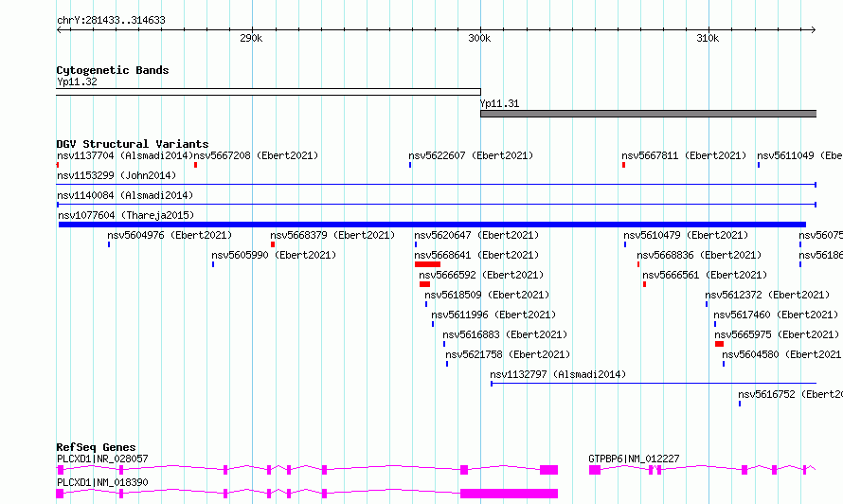The width and height of the screenshot is (843, 504).
Task: Select the nsv5665975 (Ebert2021) label
Action: (777, 335)
